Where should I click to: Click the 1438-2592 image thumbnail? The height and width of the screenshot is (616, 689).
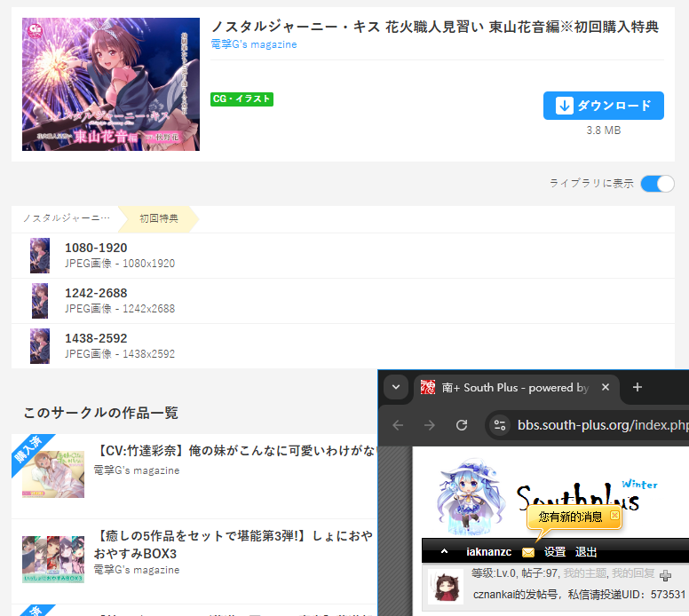tap(40, 346)
